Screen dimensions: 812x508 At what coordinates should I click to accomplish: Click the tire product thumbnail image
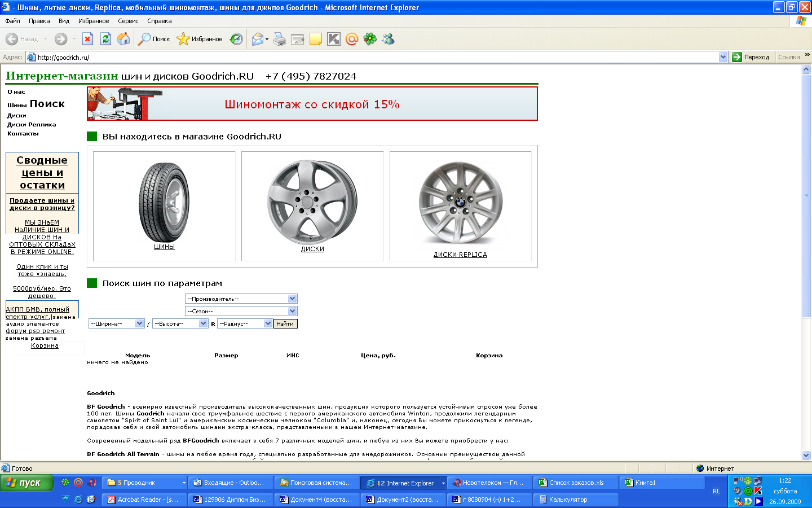point(164,202)
